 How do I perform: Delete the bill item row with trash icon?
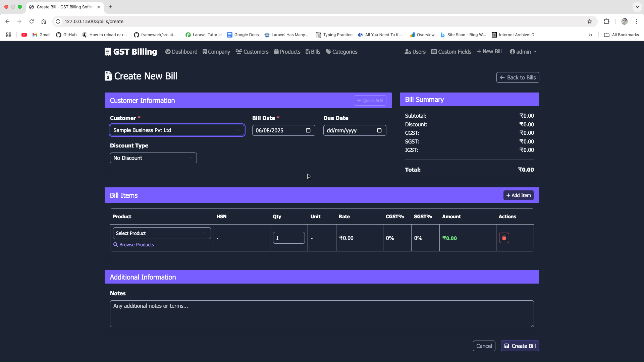coord(504,238)
